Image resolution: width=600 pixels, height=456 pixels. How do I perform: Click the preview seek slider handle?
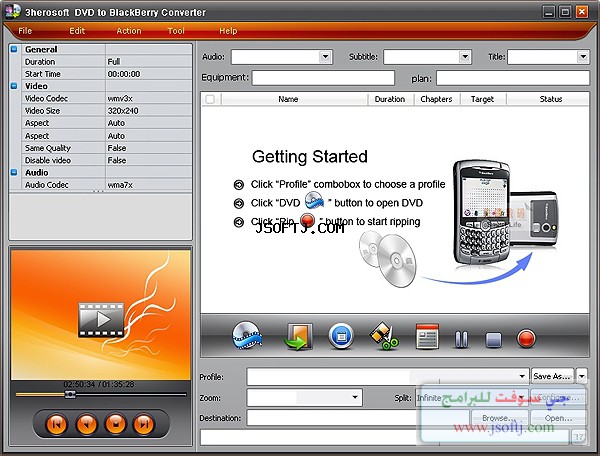tap(70, 394)
